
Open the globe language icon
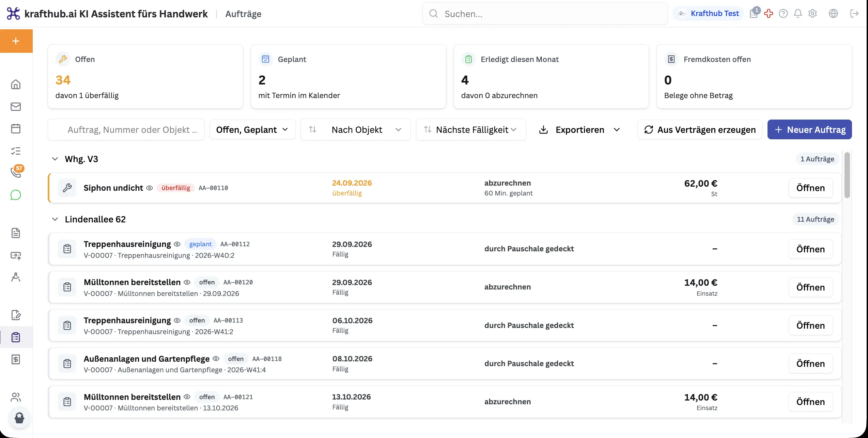pyautogui.click(x=833, y=13)
